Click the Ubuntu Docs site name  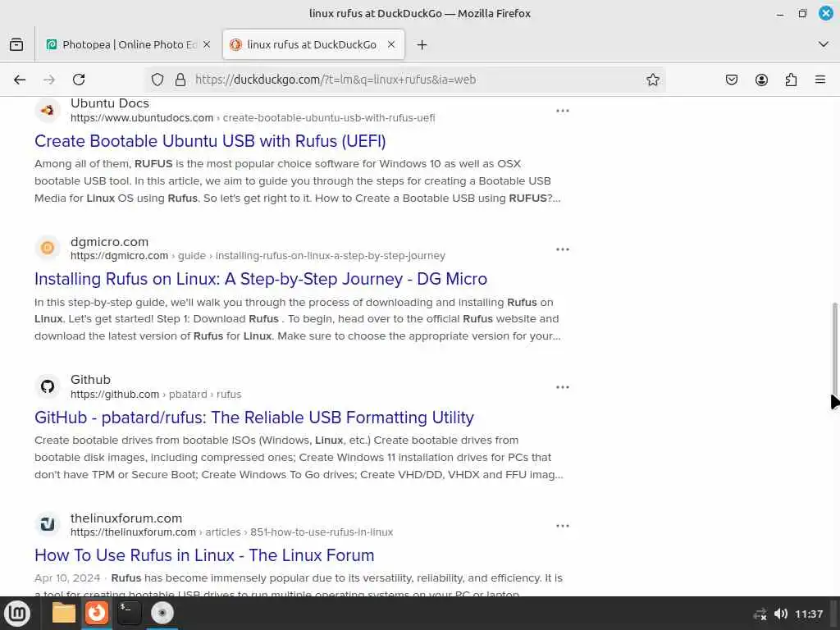[110, 103]
